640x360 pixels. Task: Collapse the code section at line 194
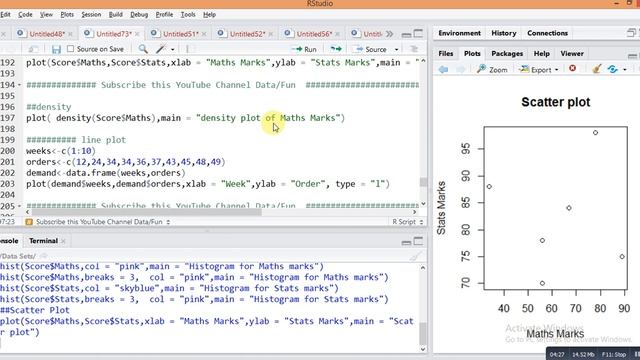coord(19,85)
